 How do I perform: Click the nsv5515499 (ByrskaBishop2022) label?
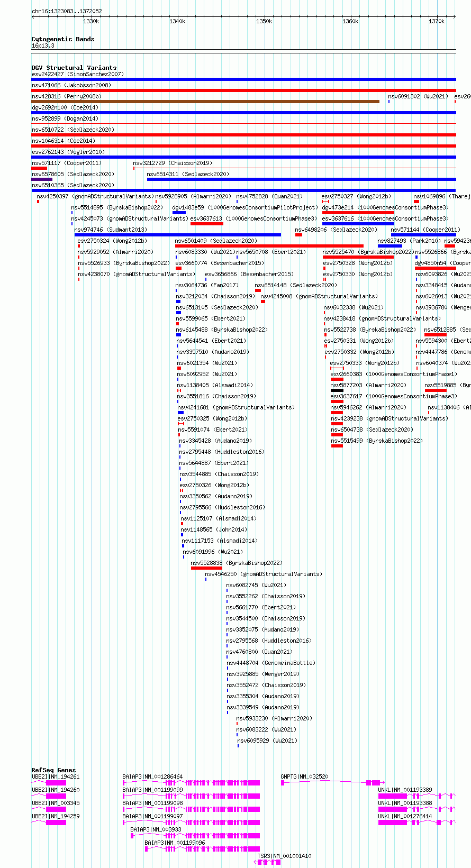[x=377, y=441]
